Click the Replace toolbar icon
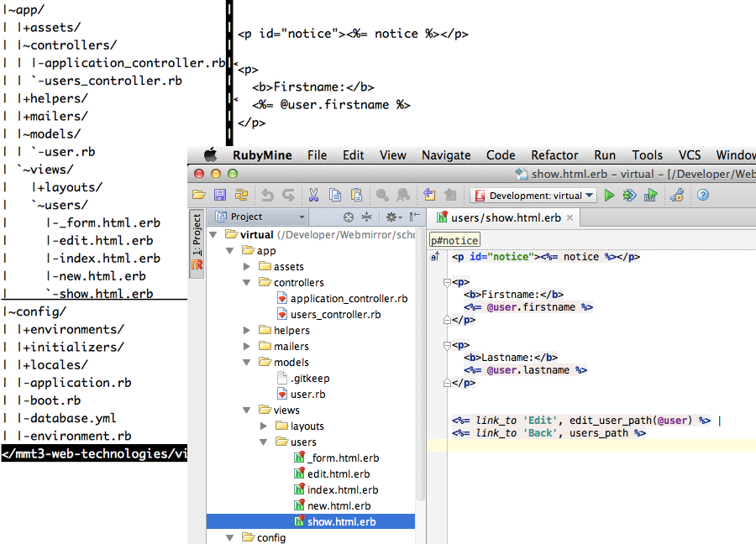 coord(403,195)
